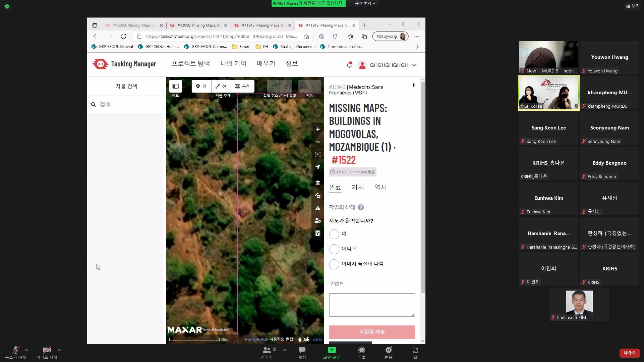Open the GHGHGHGHGH account dropdown

click(387, 65)
